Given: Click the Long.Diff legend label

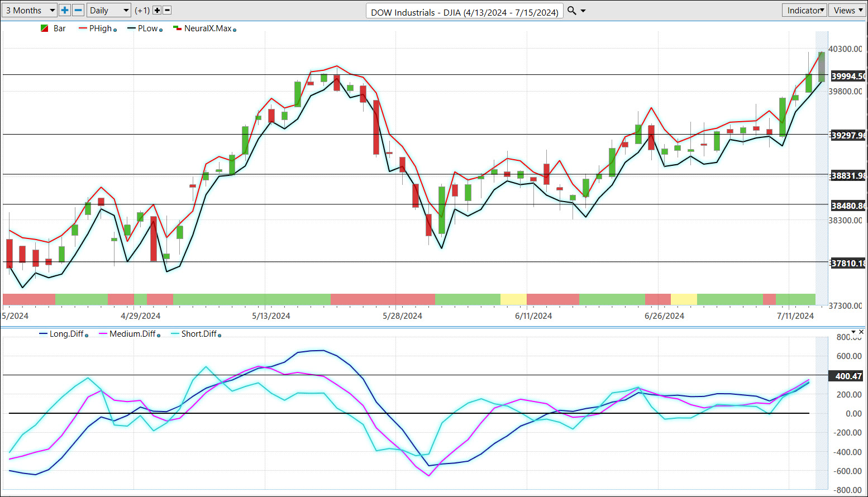Looking at the screenshot, I should [66, 334].
